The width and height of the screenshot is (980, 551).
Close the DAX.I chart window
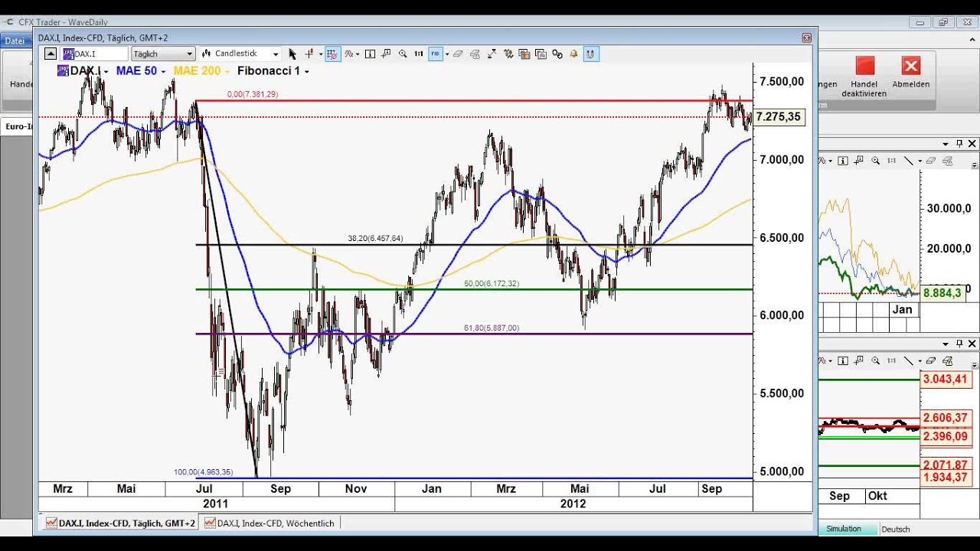tap(806, 37)
